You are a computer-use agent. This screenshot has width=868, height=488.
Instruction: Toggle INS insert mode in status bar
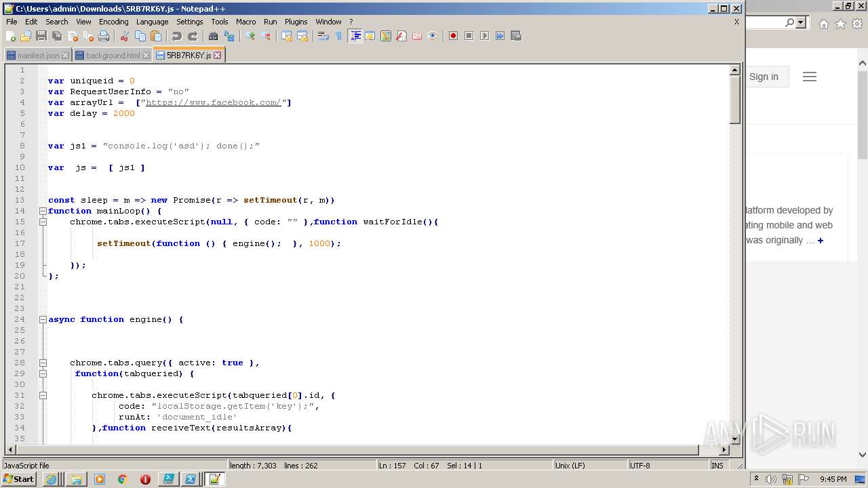pyautogui.click(x=717, y=466)
